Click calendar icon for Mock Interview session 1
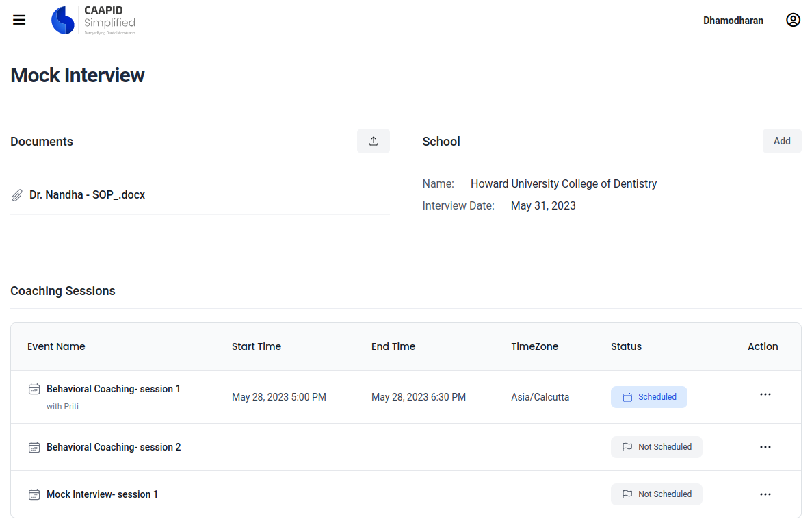Screen dimensions: 812x532 pos(34,494)
